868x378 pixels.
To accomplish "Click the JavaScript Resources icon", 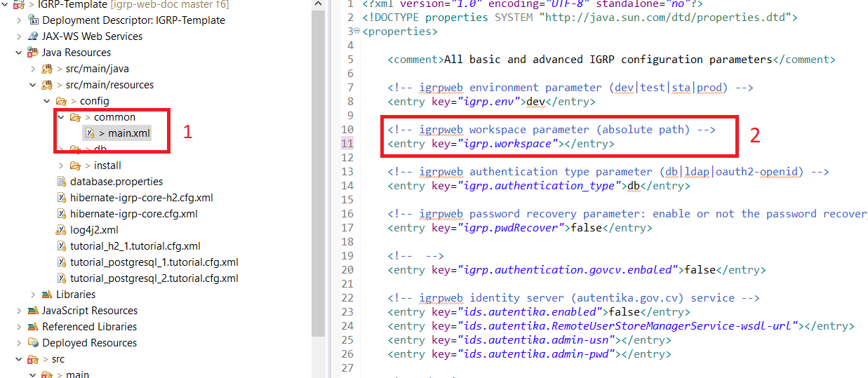I will (x=32, y=311).
